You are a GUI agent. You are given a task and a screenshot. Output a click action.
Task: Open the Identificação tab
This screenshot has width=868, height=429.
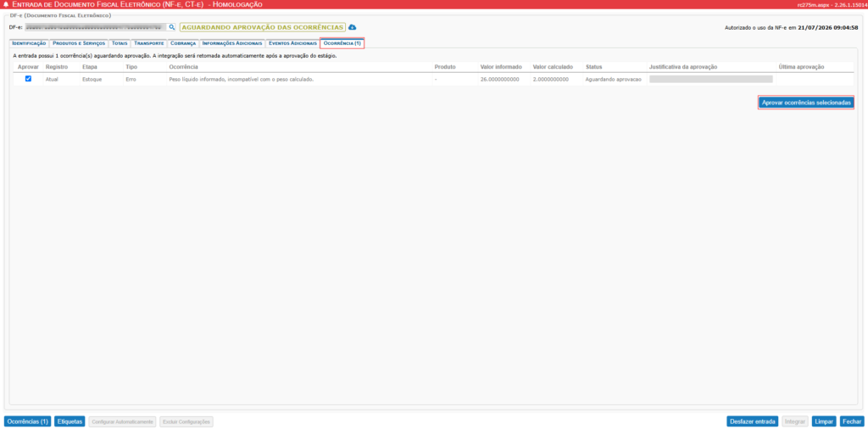tap(29, 43)
